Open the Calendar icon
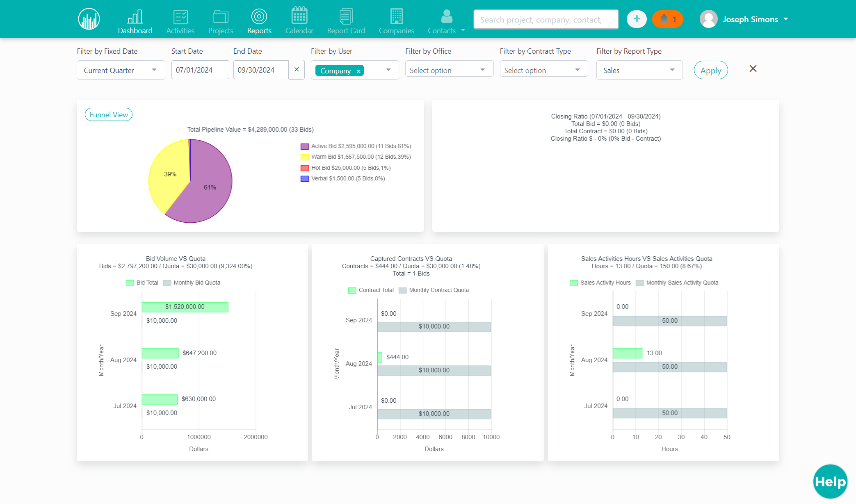The image size is (856, 504). click(299, 16)
